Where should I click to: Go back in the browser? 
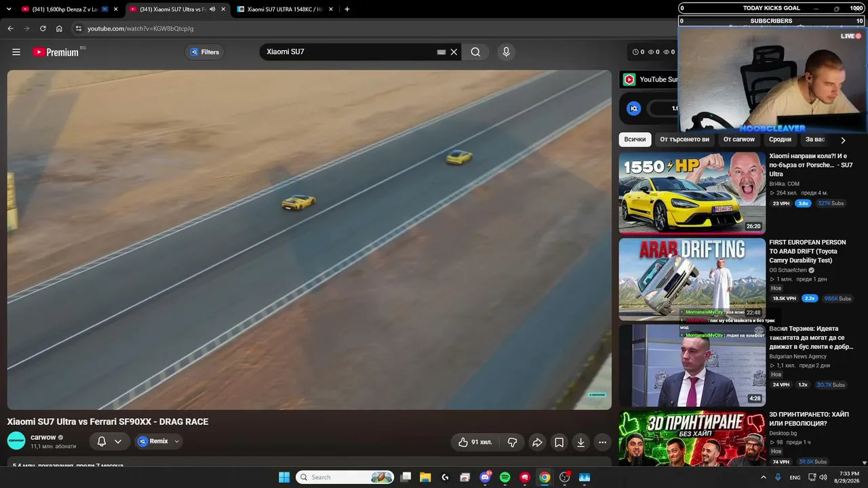[10, 28]
